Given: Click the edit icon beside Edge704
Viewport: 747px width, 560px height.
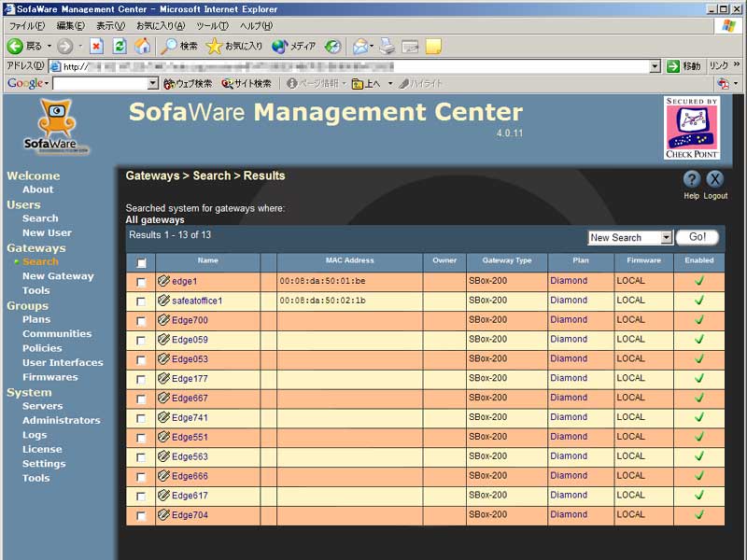Looking at the screenshot, I should (x=163, y=515).
